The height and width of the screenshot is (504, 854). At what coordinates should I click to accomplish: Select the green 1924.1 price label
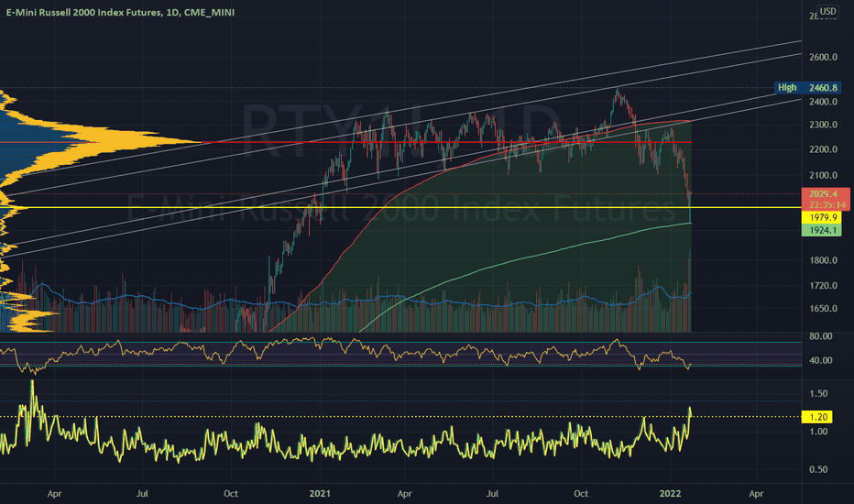point(822,230)
